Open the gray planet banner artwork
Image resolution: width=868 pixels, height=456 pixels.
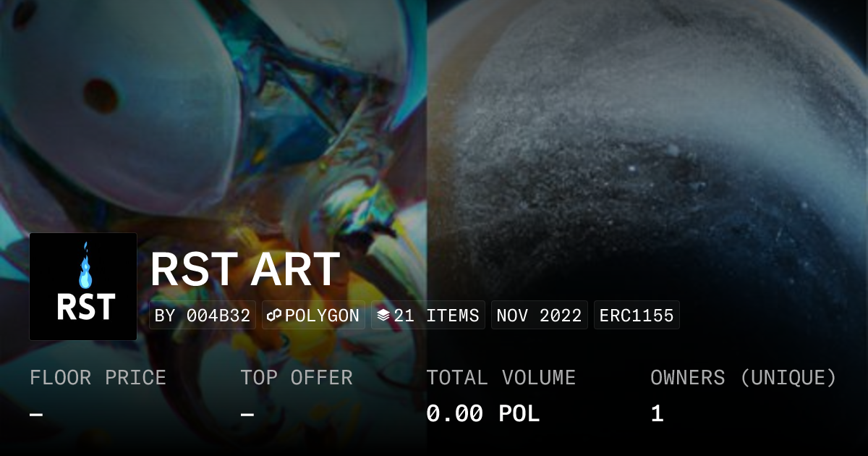647,145
